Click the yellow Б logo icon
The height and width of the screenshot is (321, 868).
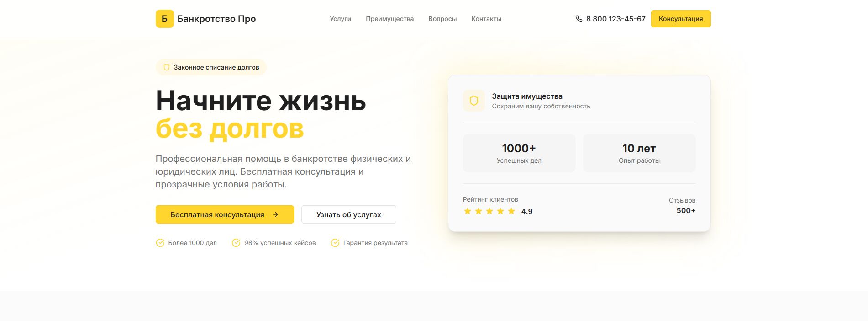[164, 19]
